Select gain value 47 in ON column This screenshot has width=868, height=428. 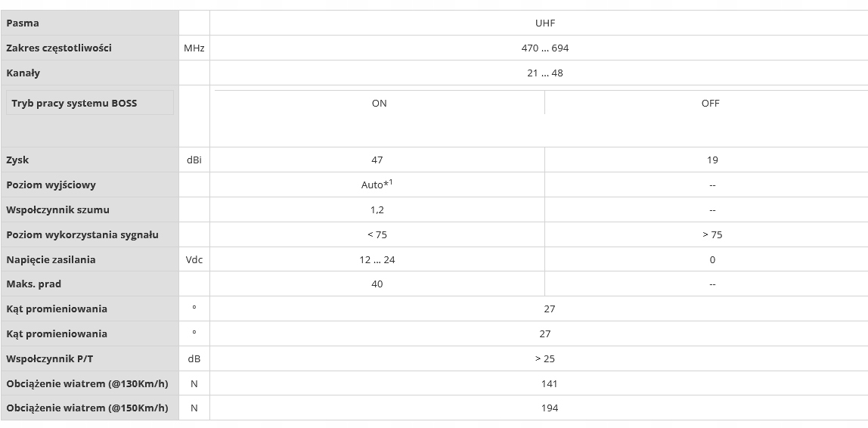pyautogui.click(x=377, y=160)
